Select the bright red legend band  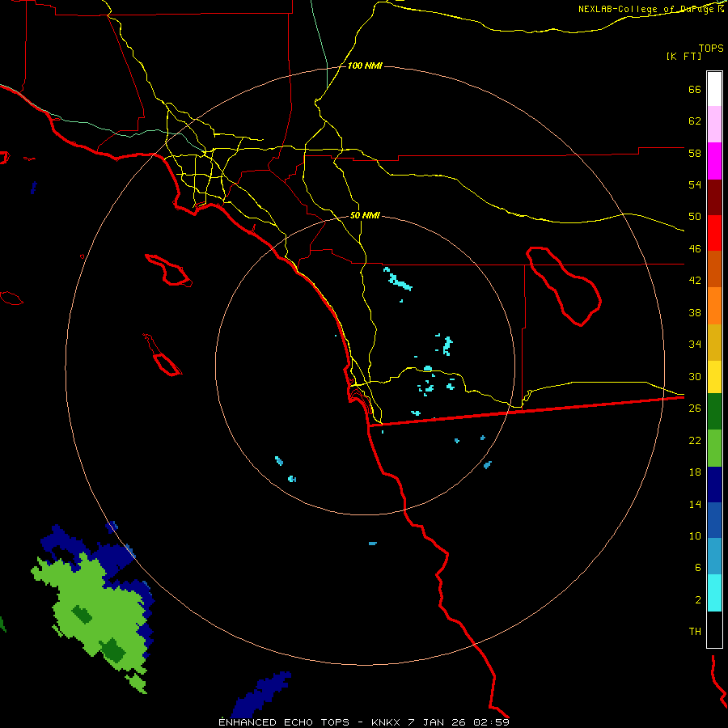pyautogui.click(x=714, y=233)
